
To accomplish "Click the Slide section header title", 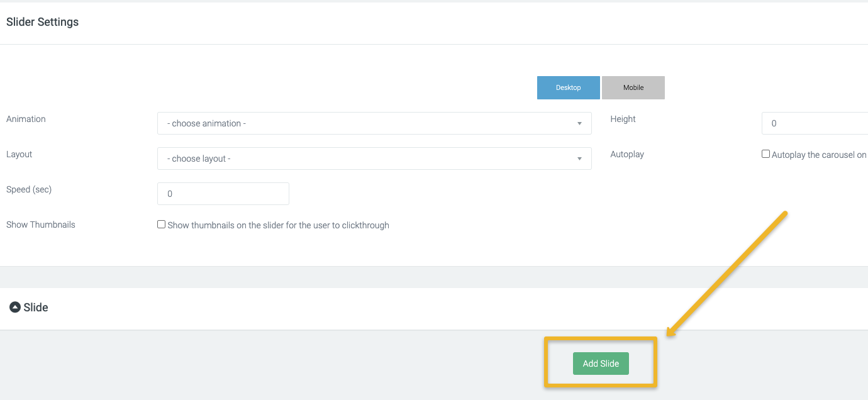I will (x=36, y=308).
